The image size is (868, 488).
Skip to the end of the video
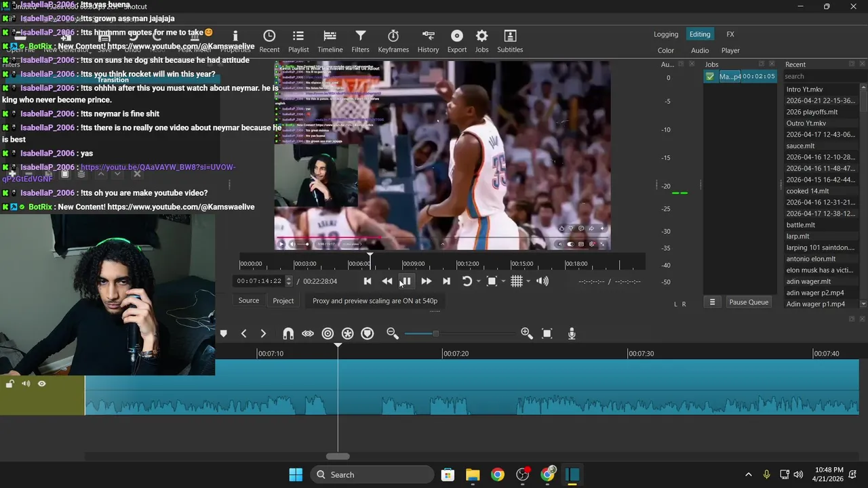[x=446, y=281]
